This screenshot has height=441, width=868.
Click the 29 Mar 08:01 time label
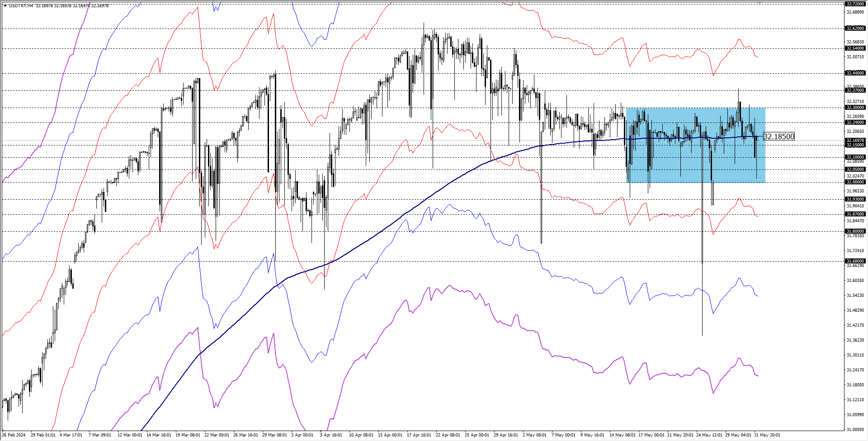click(x=274, y=435)
